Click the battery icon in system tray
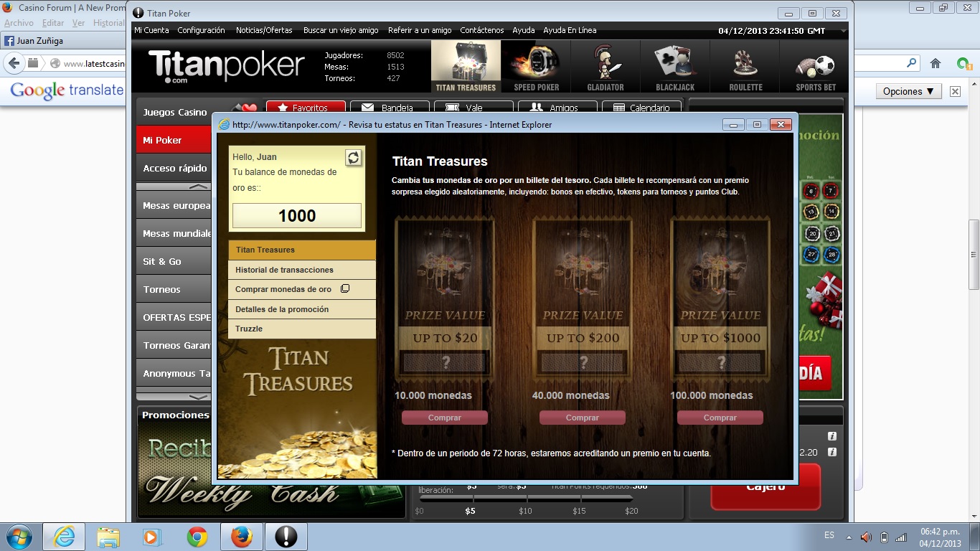The height and width of the screenshot is (551, 980). pyautogui.click(x=884, y=537)
